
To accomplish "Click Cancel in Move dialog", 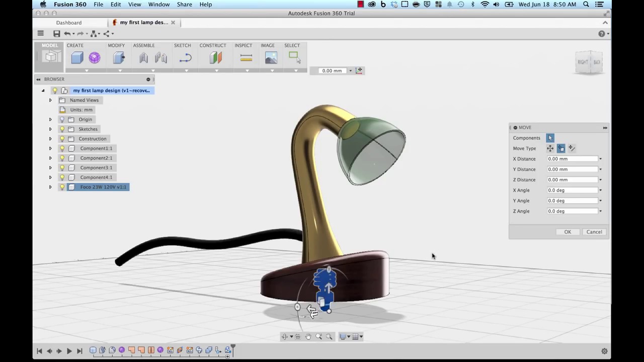I will click(594, 232).
